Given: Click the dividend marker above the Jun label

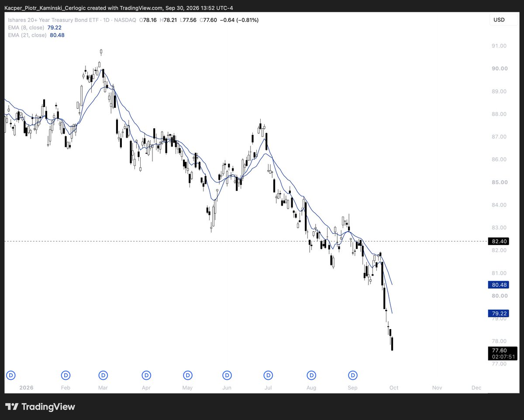Looking at the screenshot, I should pyautogui.click(x=227, y=375).
